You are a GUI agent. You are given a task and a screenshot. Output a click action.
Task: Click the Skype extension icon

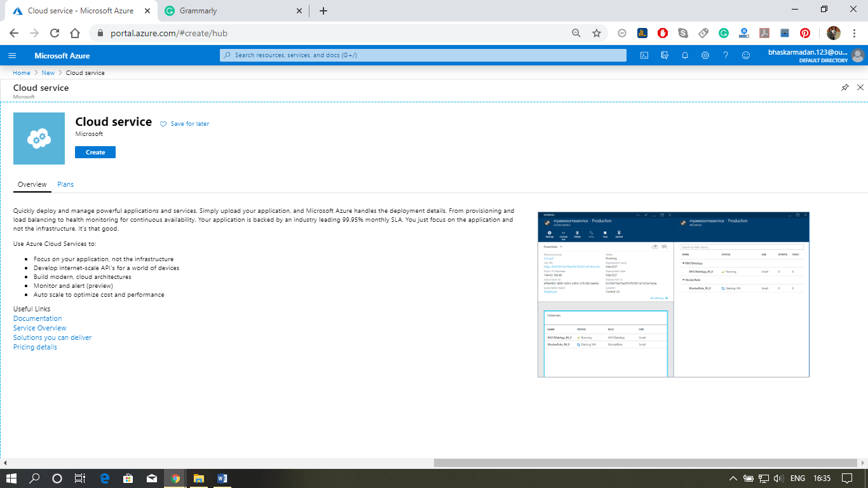tap(683, 33)
